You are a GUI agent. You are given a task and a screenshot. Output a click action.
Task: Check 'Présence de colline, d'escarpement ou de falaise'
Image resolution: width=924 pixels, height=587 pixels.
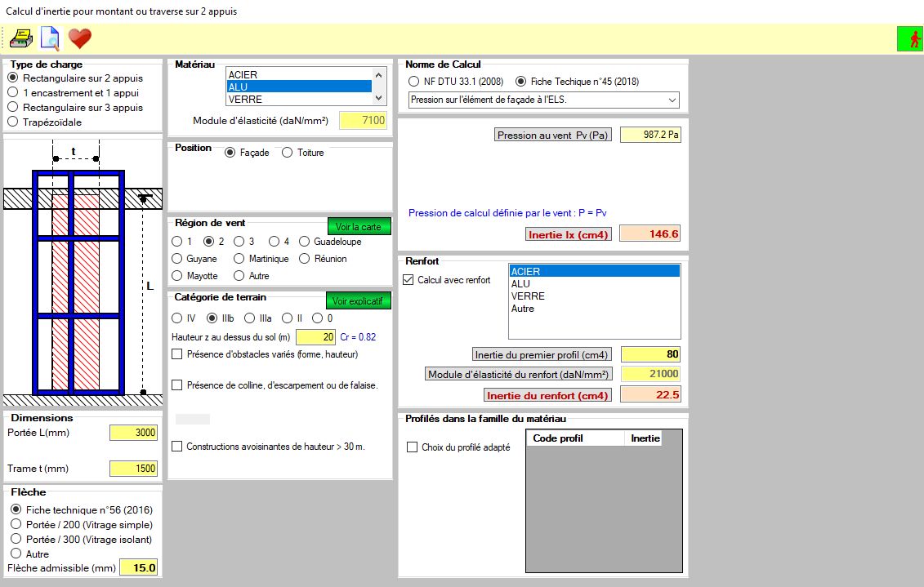177,385
